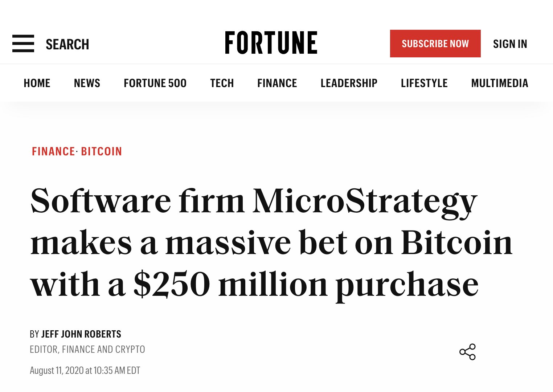Click the red BITCOIN category tag
Image resolution: width=553 pixels, height=392 pixels.
coord(102,151)
